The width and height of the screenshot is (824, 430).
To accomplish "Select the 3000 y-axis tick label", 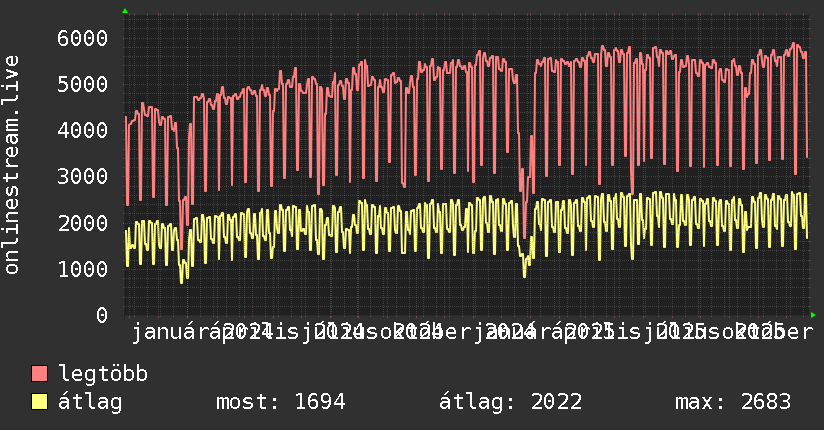I will point(80,176).
